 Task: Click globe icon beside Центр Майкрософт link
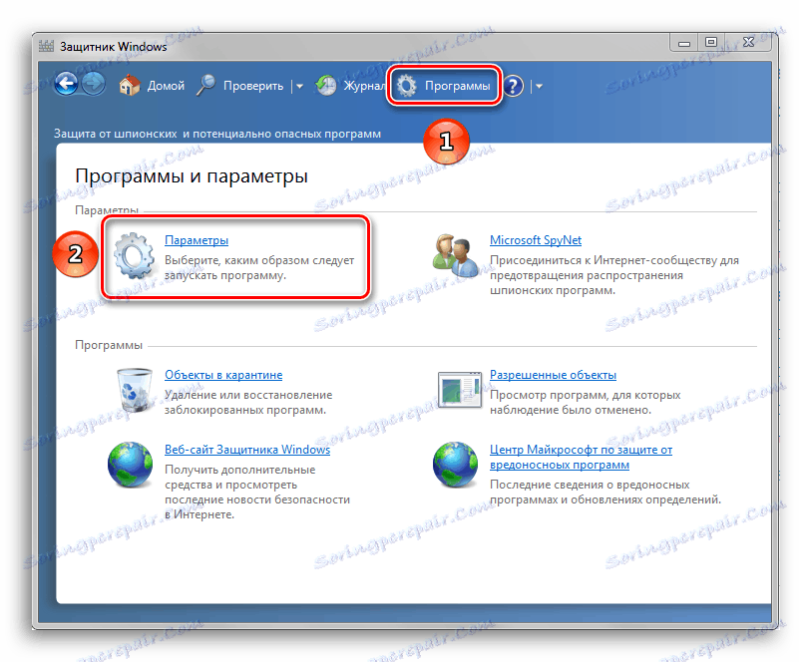coord(455,465)
